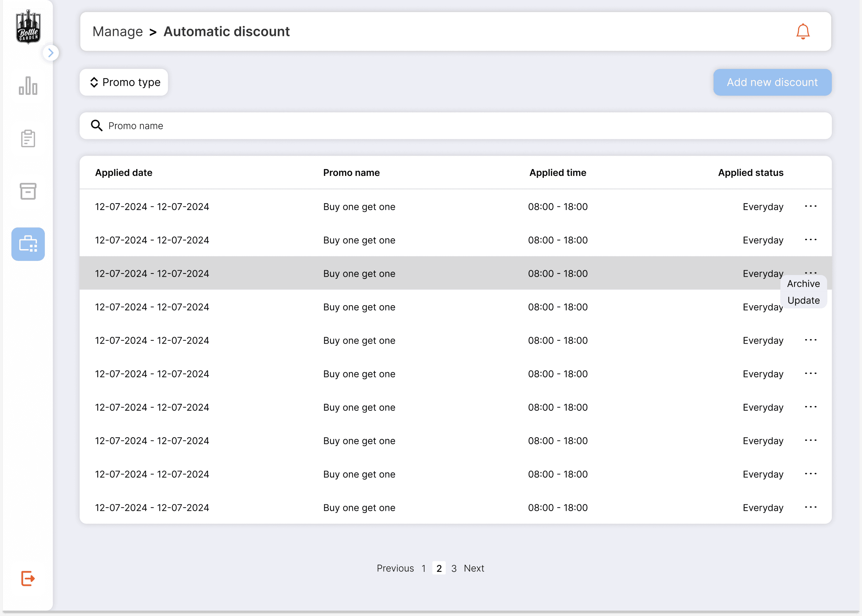This screenshot has height=616, width=862.
Task: Expand the sidebar with the chevron arrow
Action: 51,53
